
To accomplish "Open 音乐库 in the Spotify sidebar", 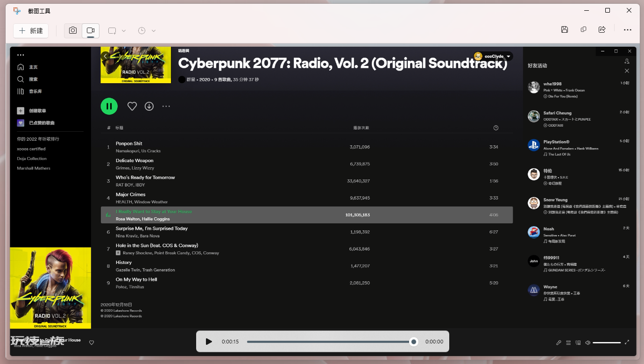I will (29, 92).
